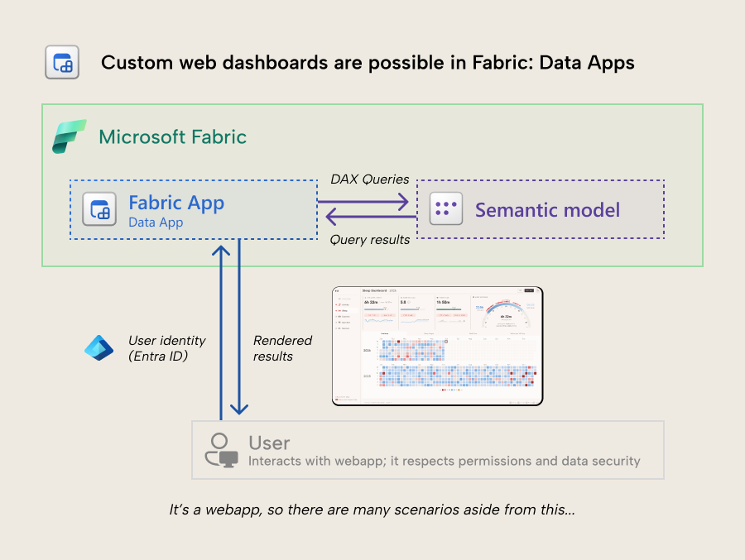
Task: Click the 'User' heading
Action: click(269, 443)
